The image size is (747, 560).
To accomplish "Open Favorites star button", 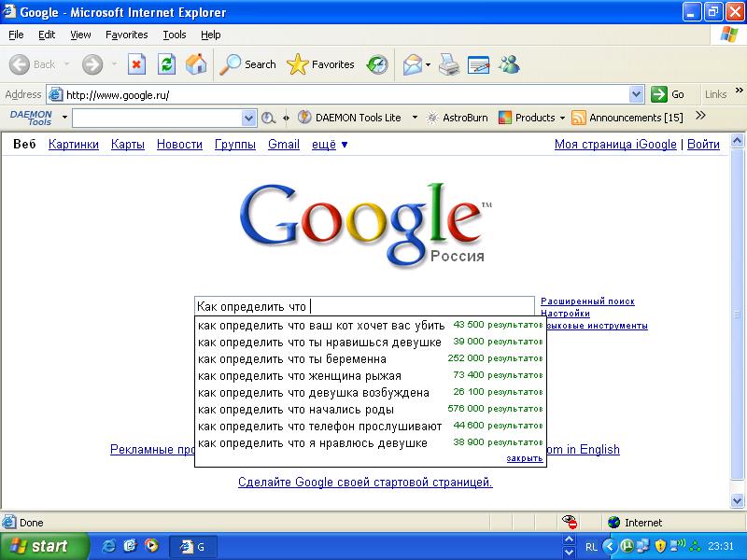I will 320,64.
